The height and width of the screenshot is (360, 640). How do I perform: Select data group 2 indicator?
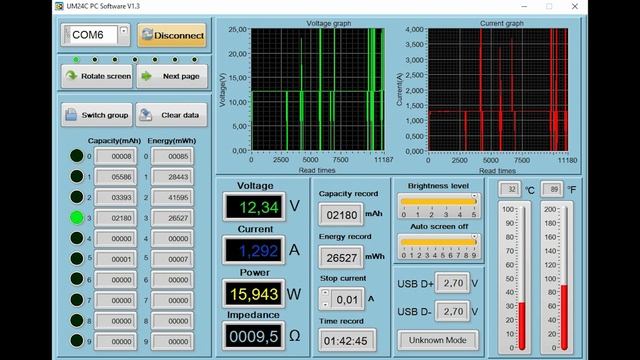tap(76, 197)
